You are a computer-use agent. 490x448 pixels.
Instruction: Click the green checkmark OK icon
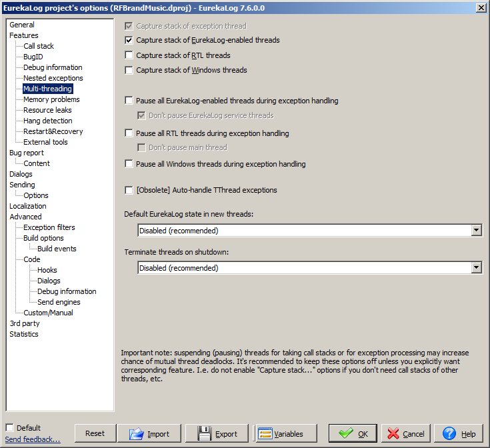click(x=346, y=433)
